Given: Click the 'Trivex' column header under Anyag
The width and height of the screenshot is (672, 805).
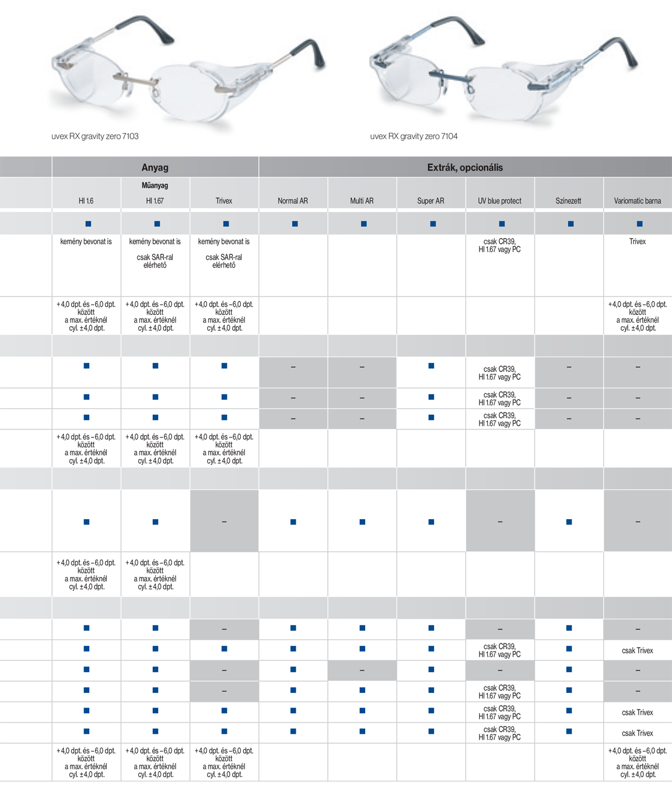Looking at the screenshot, I should click(x=224, y=201).
